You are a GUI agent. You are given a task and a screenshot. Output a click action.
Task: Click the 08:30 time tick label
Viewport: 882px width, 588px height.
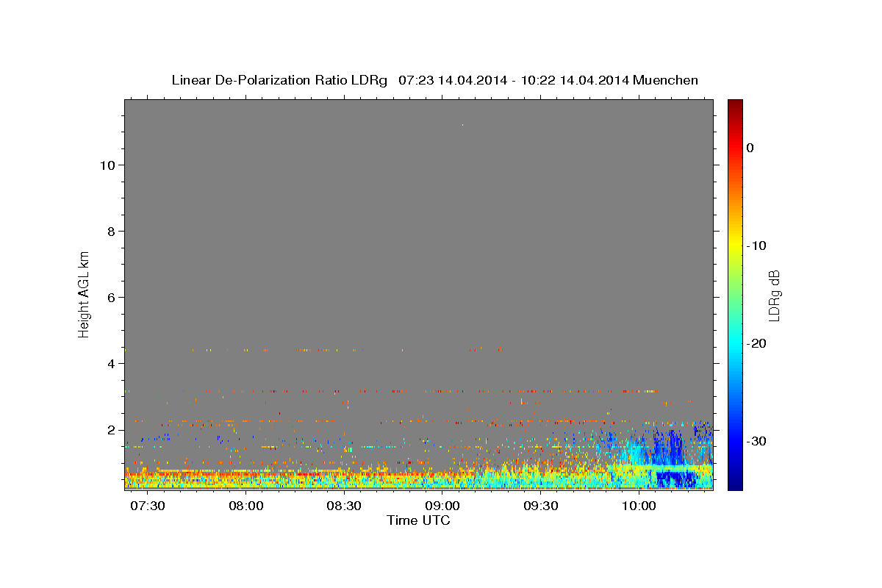pyautogui.click(x=344, y=506)
